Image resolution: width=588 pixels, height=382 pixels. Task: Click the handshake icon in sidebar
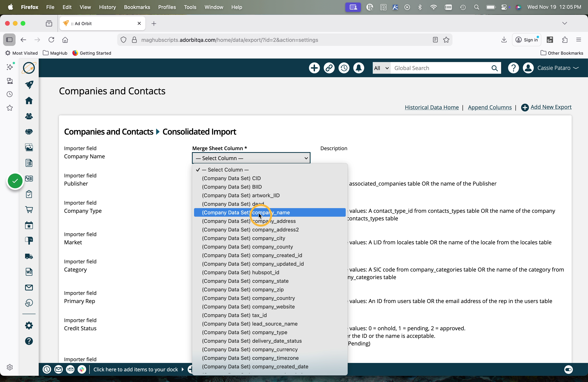(x=29, y=132)
